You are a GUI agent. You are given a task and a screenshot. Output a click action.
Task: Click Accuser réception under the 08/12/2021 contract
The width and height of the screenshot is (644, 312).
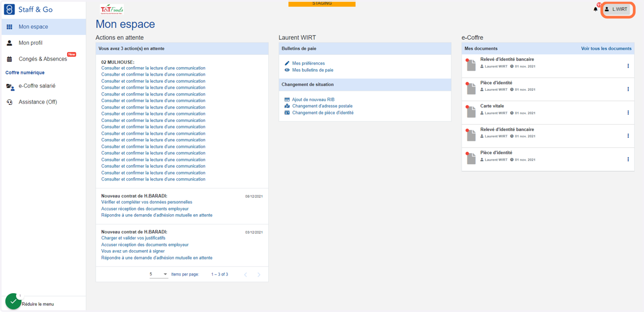click(145, 208)
